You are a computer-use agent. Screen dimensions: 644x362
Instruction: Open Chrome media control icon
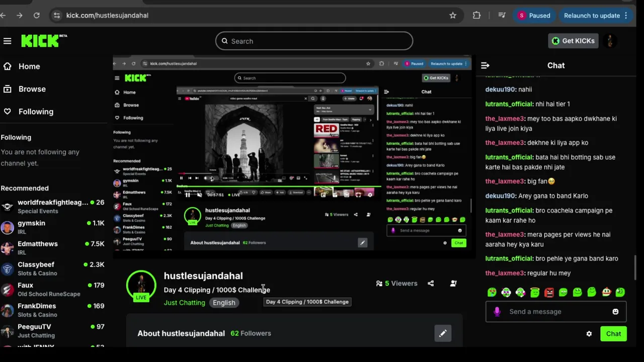(502, 16)
